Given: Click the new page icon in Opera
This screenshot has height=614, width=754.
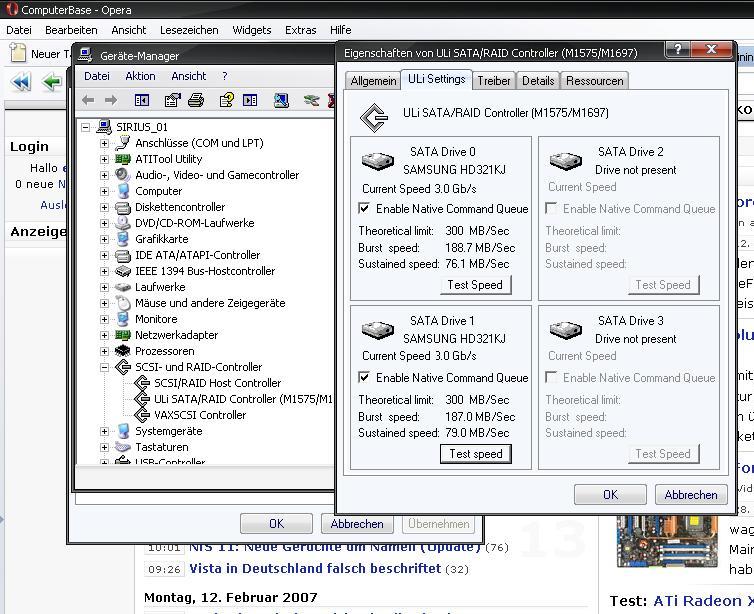Looking at the screenshot, I should coord(18,53).
